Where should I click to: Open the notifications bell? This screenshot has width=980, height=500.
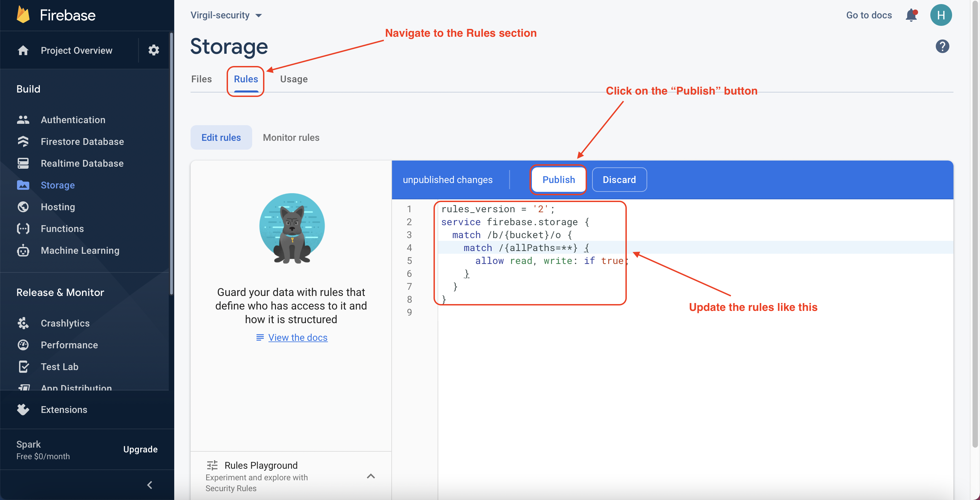pyautogui.click(x=912, y=15)
